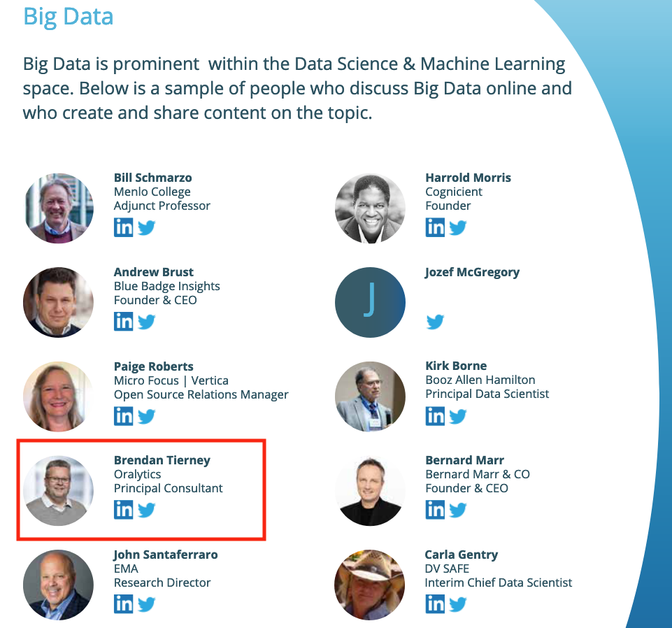Visit Brendan Tierney's Twitter icon
The width and height of the screenshot is (672, 628).
pyautogui.click(x=146, y=510)
